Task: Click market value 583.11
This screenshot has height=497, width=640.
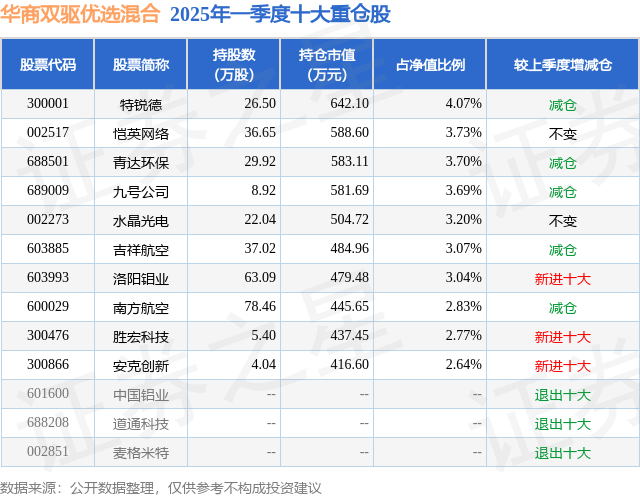Action: pyautogui.click(x=349, y=162)
